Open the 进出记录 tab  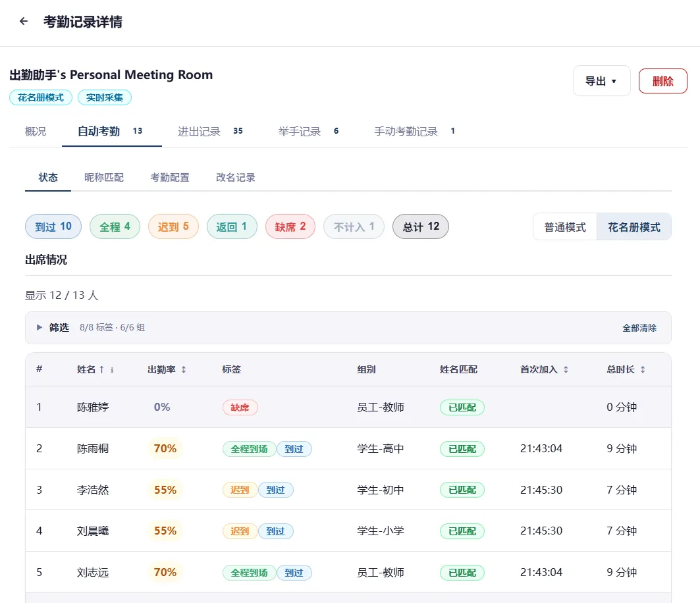coord(210,131)
